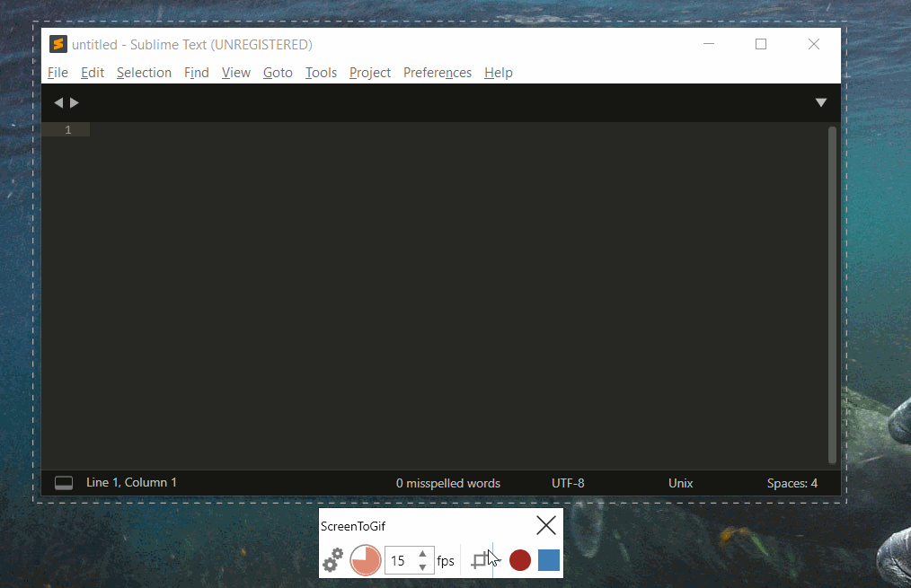Click the Sublime Text window title text
Screen dimensions: 911x588
pos(192,45)
